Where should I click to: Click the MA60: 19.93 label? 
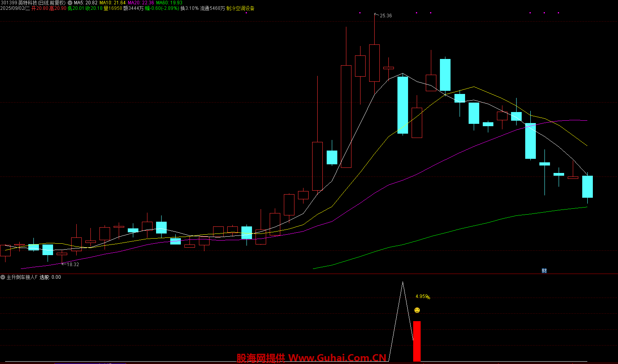169,3
